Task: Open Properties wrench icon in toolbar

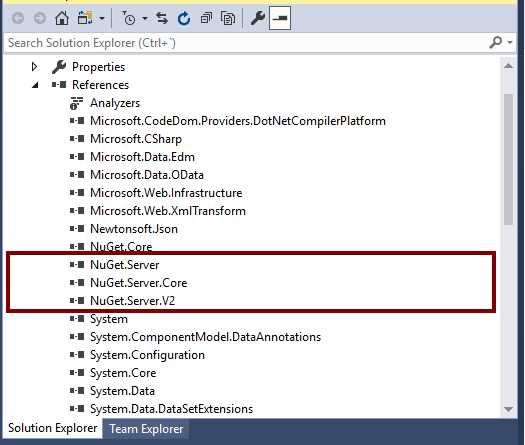Action: 257,18
